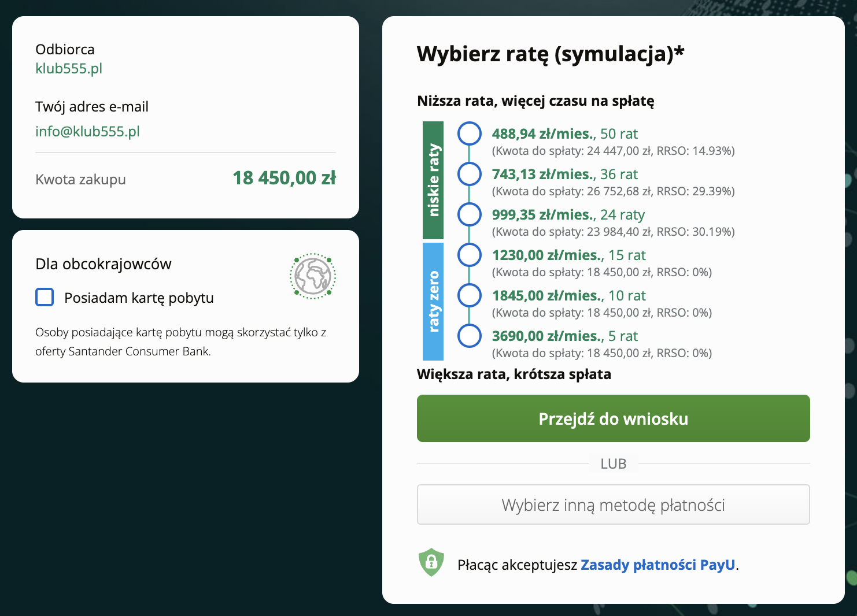Click the 18 450,00 zł purchase amount
The height and width of the screenshot is (616, 857).
click(284, 178)
